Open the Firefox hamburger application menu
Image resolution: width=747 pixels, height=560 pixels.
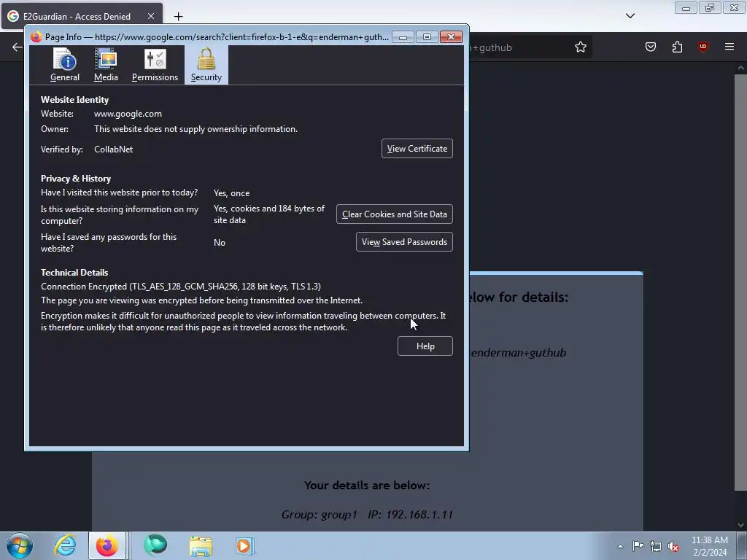(x=729, y=47)
